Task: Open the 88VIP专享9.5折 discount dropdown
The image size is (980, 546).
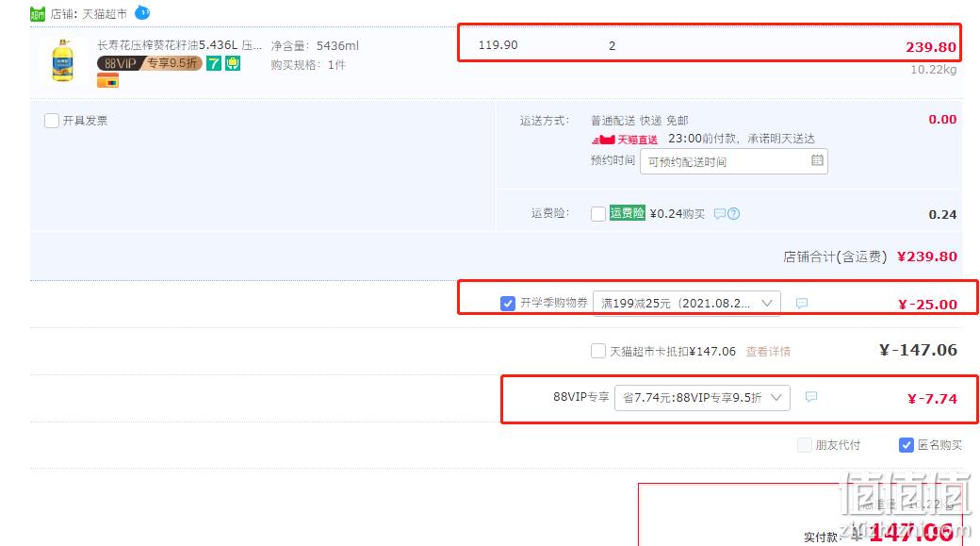Action: click(703, 398)
